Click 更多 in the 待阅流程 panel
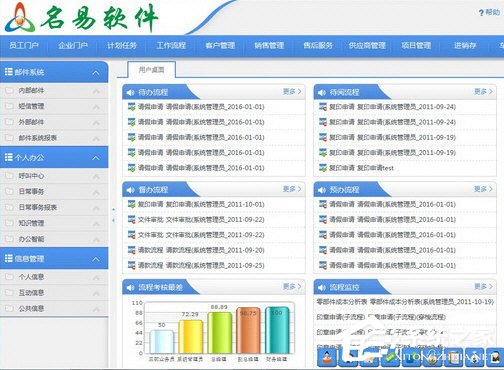 [483, 91]
